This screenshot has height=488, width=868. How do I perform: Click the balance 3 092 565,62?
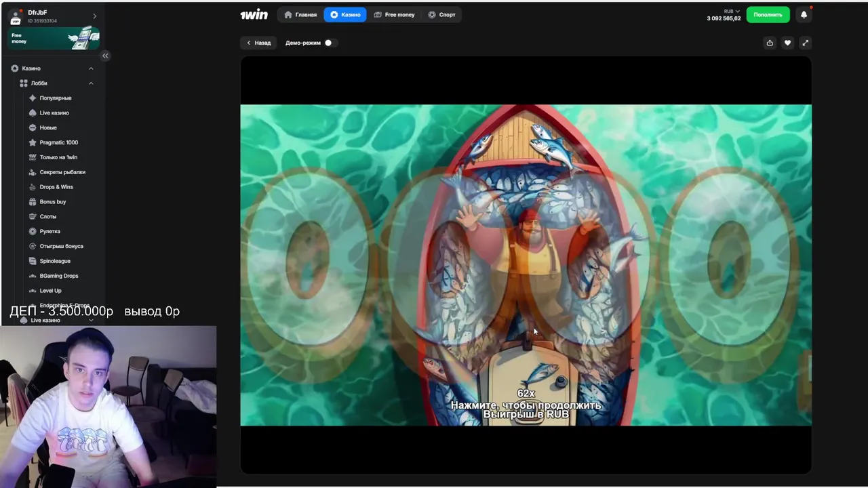point(724,18)
